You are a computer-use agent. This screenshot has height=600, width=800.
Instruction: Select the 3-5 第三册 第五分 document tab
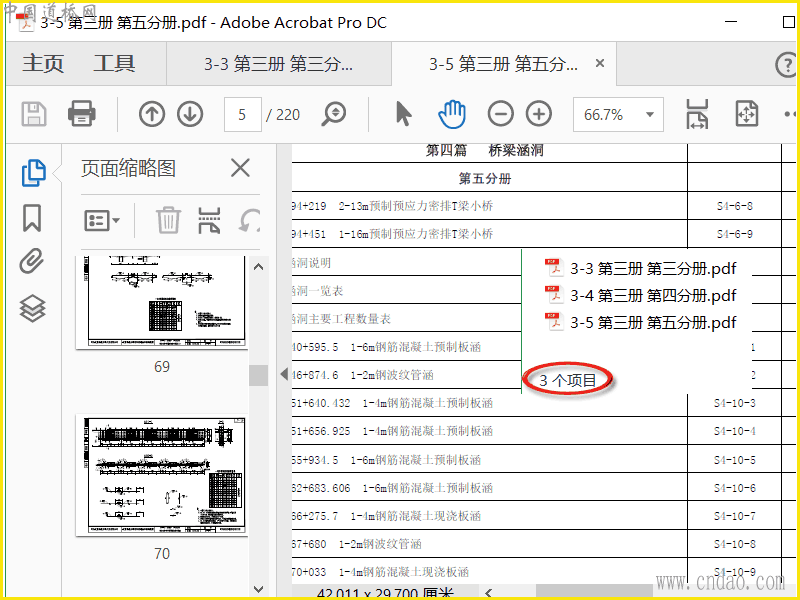503,64
